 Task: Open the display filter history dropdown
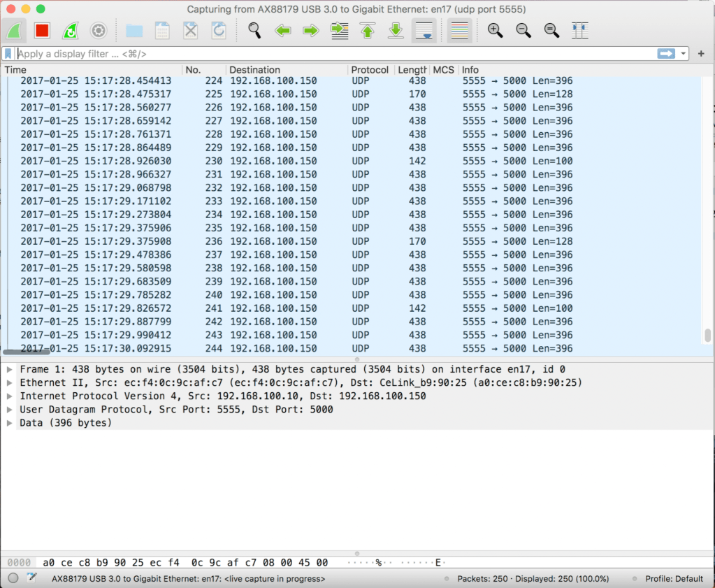683,54
